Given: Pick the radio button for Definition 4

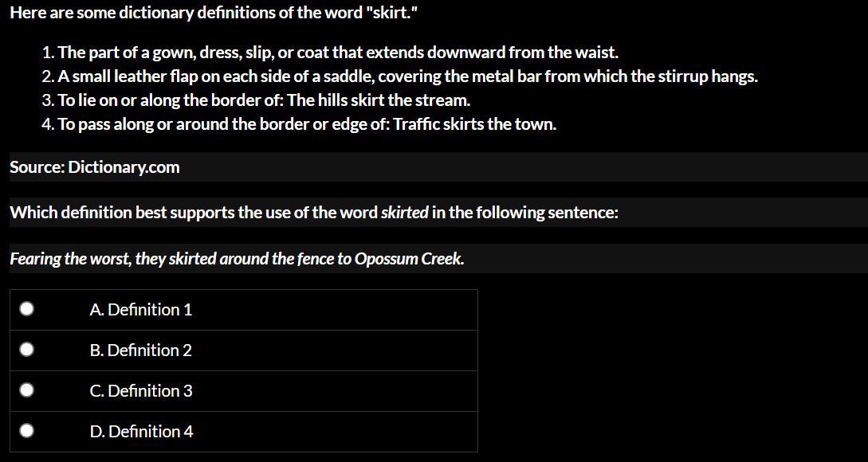Looking at the screenshot, I should [x=27, y=431].
